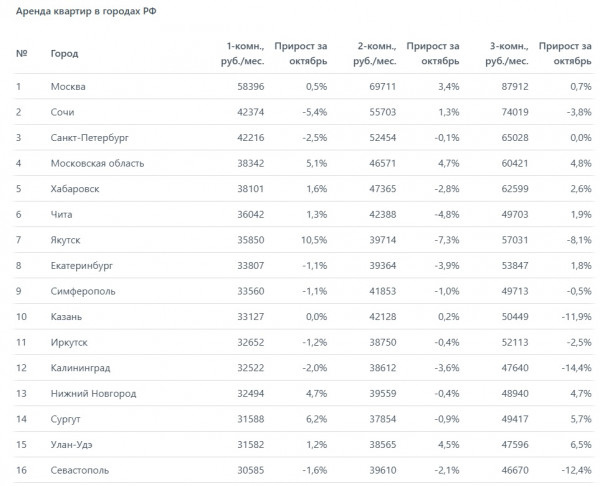Screen dimensions: 600x486
Task: Click the Якутск 10,5% growth value
Action: coord(314,240)
